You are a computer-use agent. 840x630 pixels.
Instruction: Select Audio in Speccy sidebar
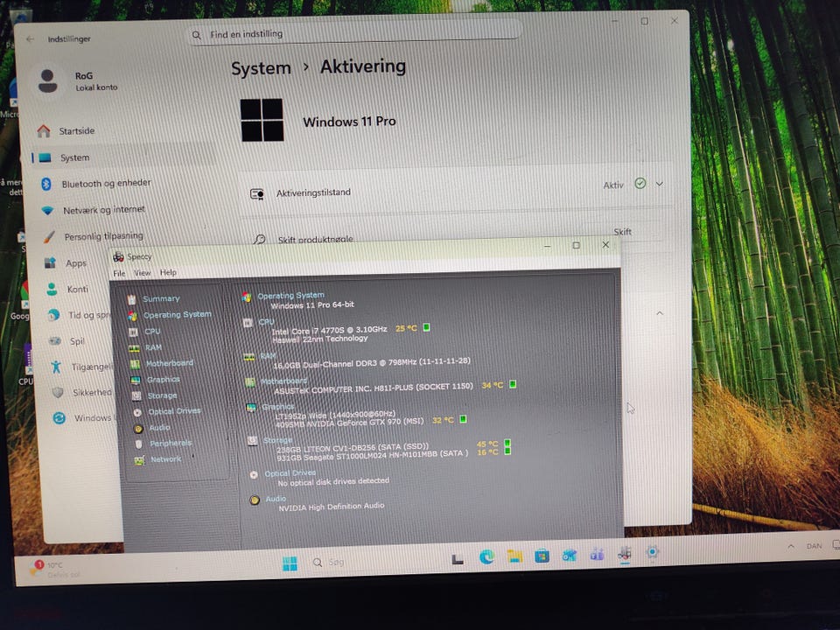pyautogui.click(x=159, y=428)
